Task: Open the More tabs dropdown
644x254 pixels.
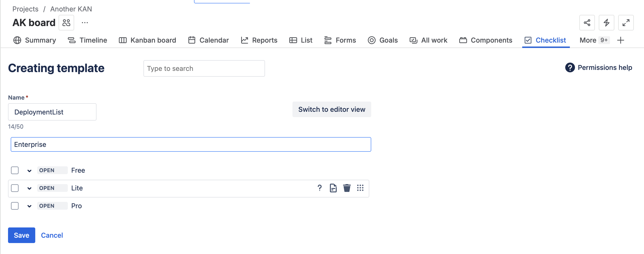Action: coord(594,40)
